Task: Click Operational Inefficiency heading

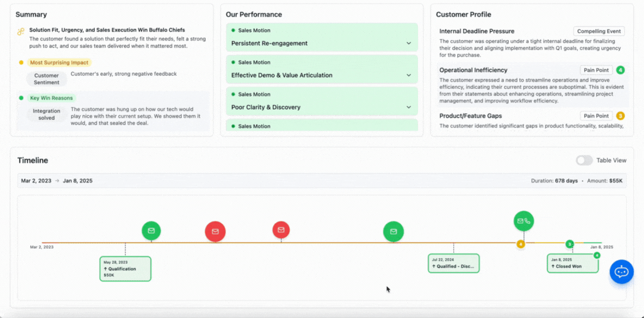Action: (473, 70)
